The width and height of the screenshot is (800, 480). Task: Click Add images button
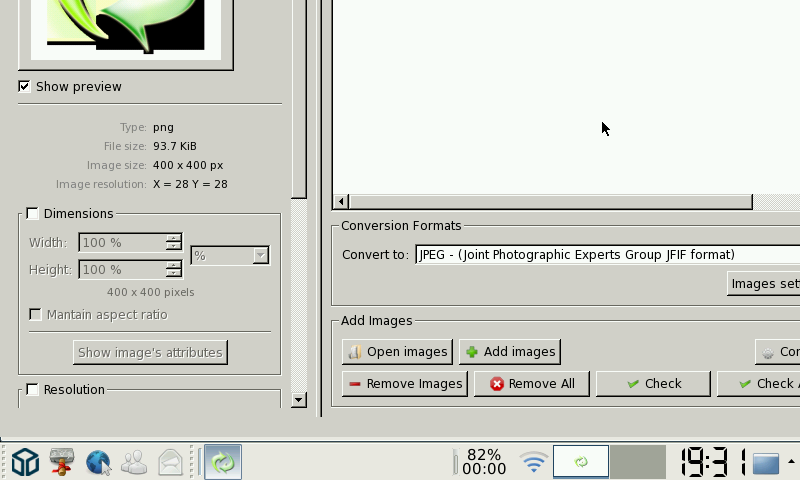point(510,352)
